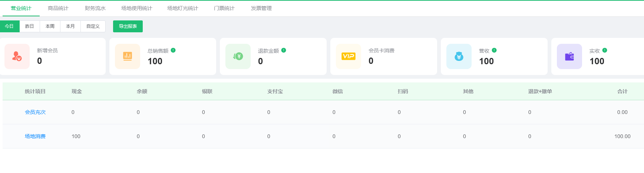Open the 场地消费 link in table
The image size is (644, 173).
coord(35,136)
